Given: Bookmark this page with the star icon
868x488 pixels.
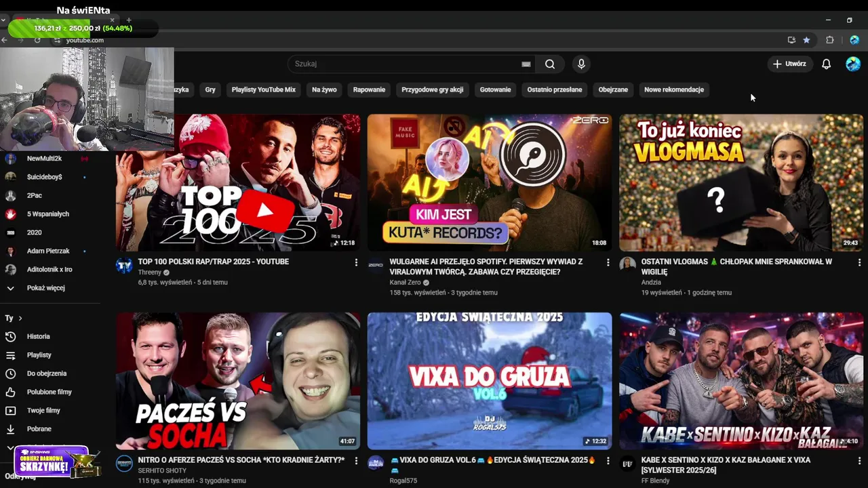Looking at the screenshot, I should (806, 40).
